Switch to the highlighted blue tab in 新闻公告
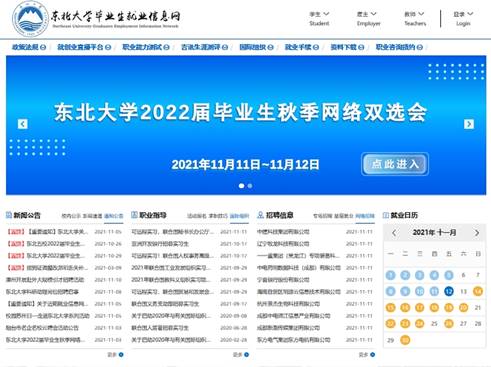 pos(114,216)
